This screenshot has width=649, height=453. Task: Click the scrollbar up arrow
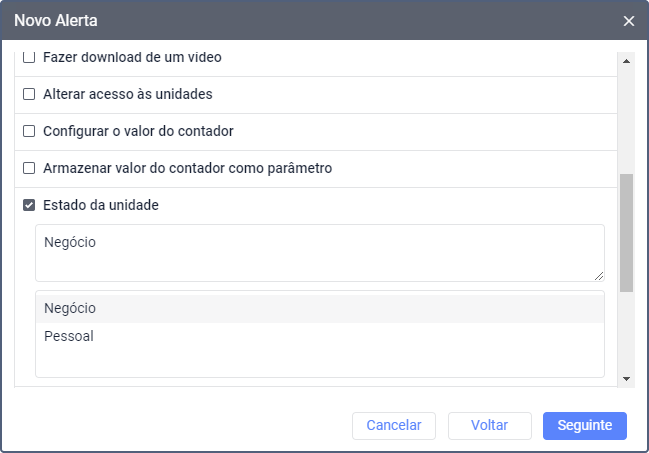tap(627, 59)
